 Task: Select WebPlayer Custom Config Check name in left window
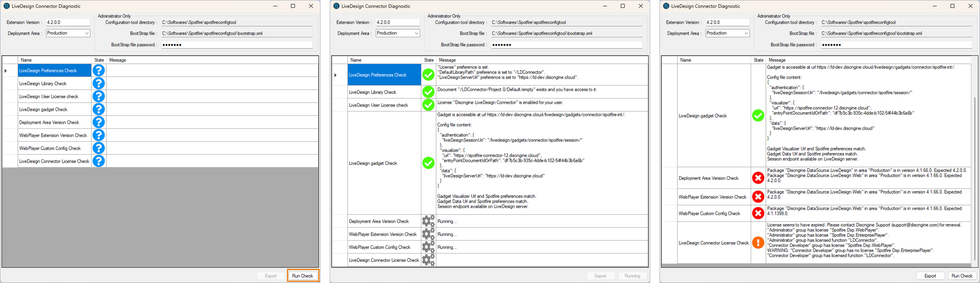click(50, 149)
